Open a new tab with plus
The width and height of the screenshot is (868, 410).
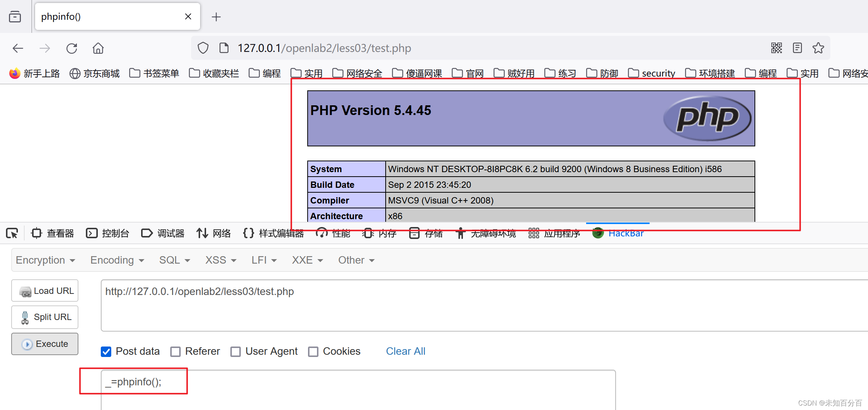[x=216, y=17]
